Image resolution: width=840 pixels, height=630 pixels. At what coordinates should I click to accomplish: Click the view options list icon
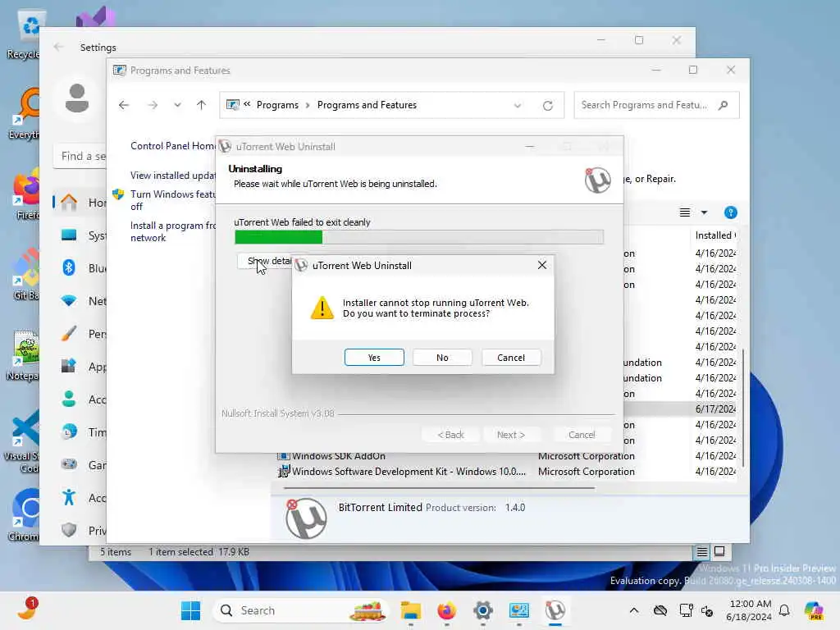pyautogui.click(x=685, y=212)
